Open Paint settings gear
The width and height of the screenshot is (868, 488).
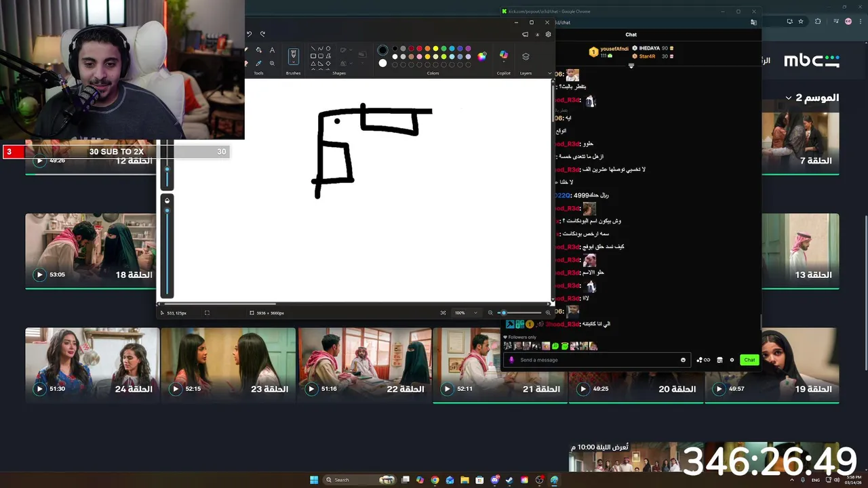coord(548,35)
